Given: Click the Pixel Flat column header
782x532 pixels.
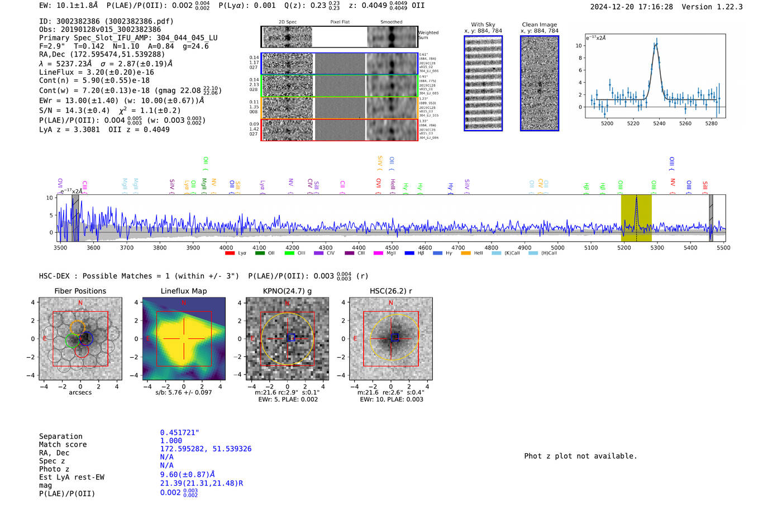Looking at the screenshot, I should (x=340, y=22).
